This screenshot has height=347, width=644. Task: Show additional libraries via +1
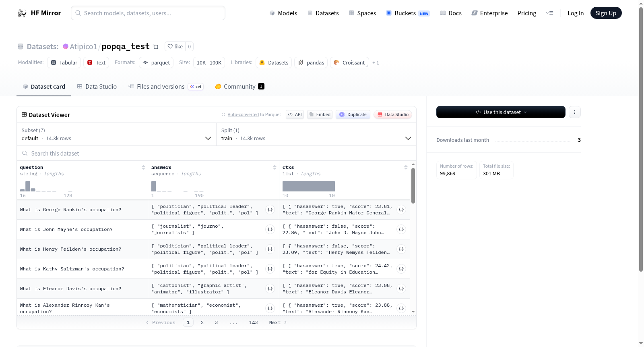[376, 62]
